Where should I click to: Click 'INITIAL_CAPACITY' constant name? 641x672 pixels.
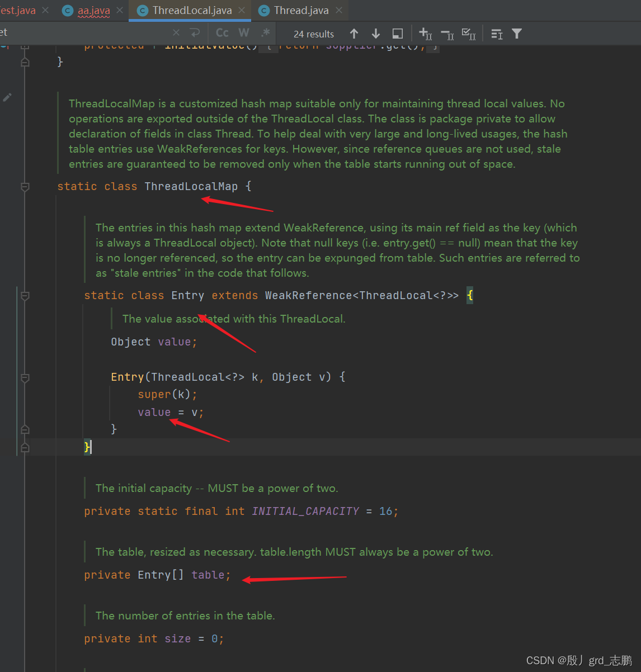[305, 511]
